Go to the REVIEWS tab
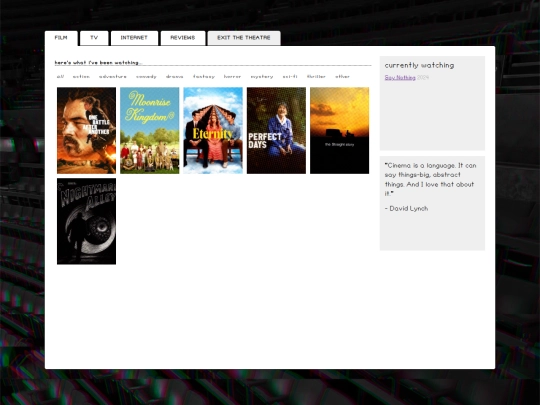Viewport: 540px width, 405px height. pyautogui.click(x=183, y=38)
